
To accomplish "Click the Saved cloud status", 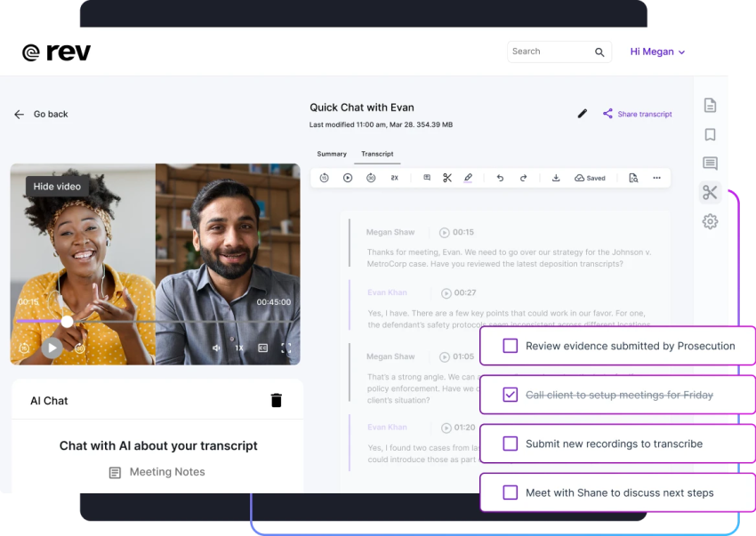I will (x=590, y=178).
